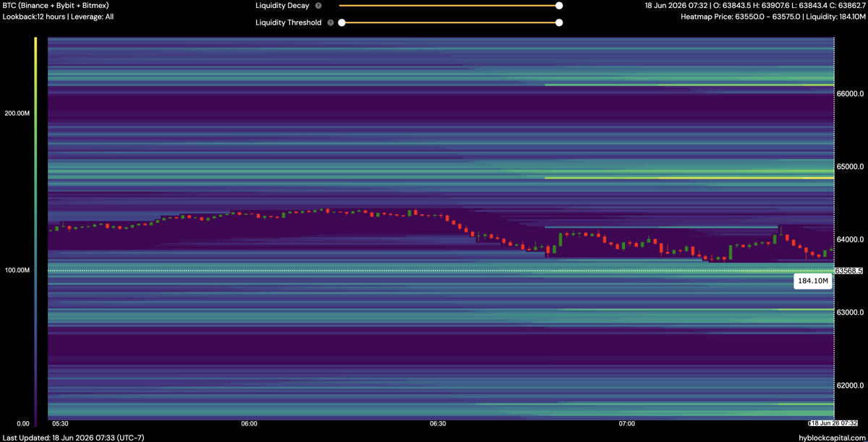Click the 63568.5 crosshair price label
Viewport: 868px width, 442px height.
[849, 271]
